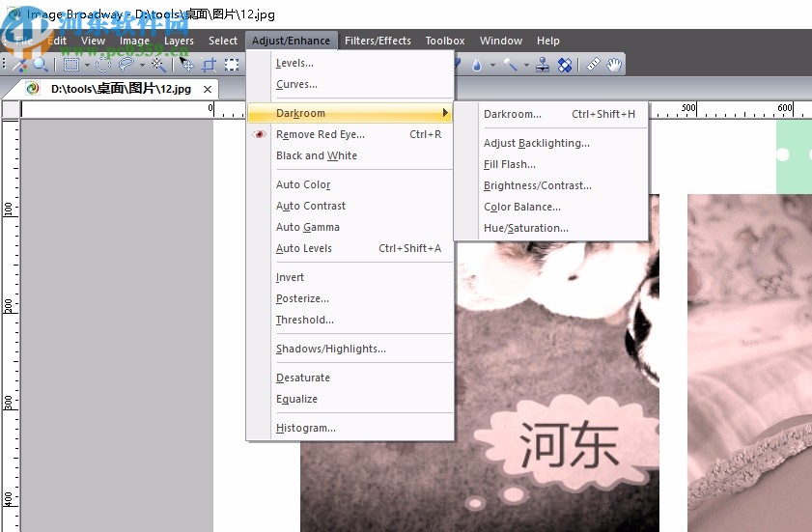Select the Blur water drop tool
This screenshot has width=812, height=532.
tap(477, 65)
